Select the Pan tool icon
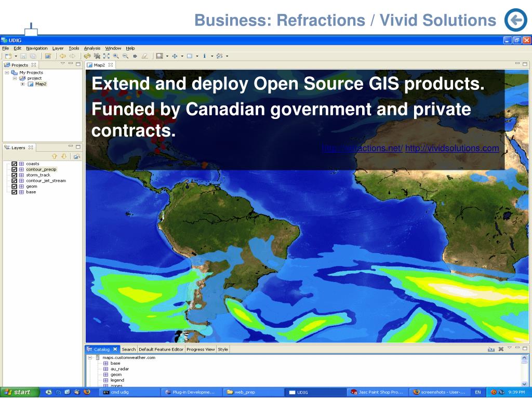532x399 pixels. pos(175,56)
